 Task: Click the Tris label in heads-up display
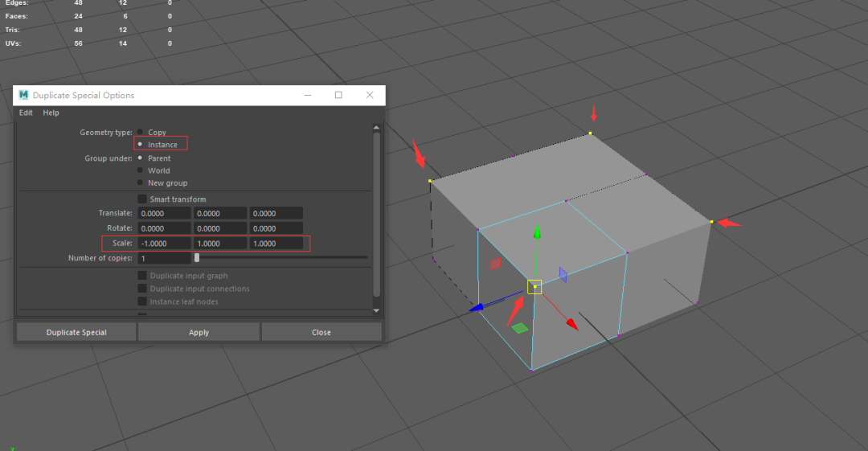pos(12,30)
